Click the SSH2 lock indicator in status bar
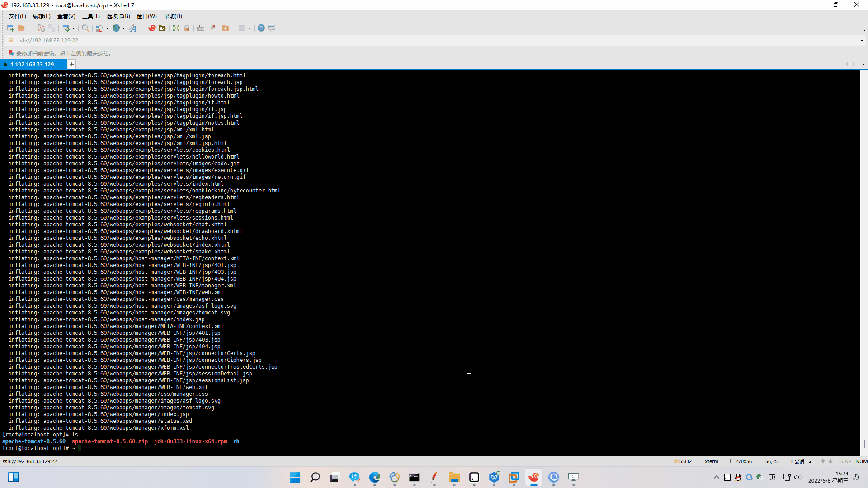 (684, 461)
